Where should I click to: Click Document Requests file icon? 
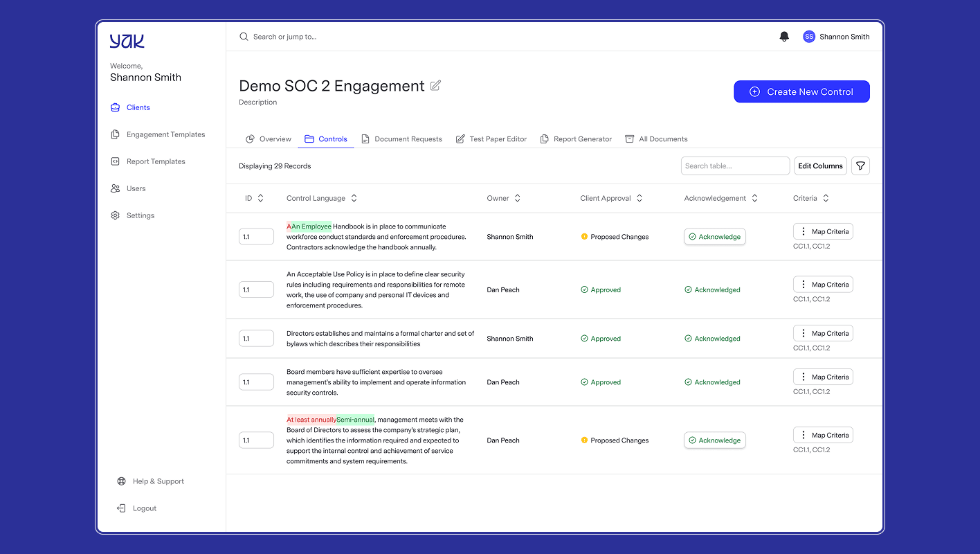click(x=365, y=139)
